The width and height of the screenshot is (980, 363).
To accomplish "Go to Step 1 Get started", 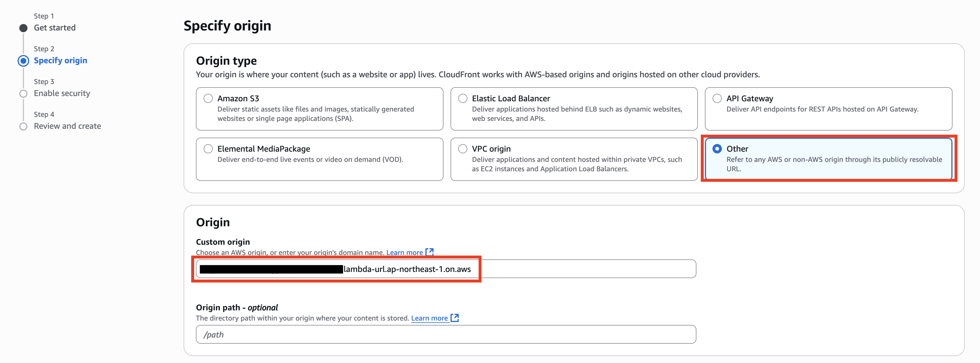I will pos(55,28).
